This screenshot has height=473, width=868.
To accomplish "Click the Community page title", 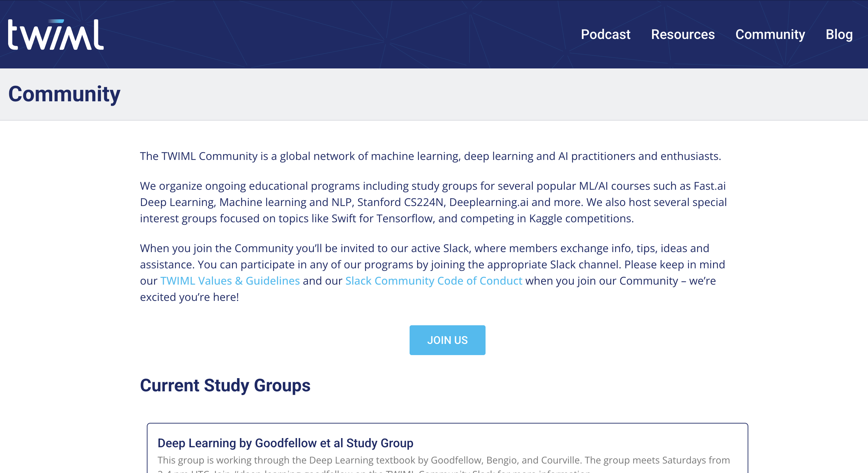I will [64, 95].
